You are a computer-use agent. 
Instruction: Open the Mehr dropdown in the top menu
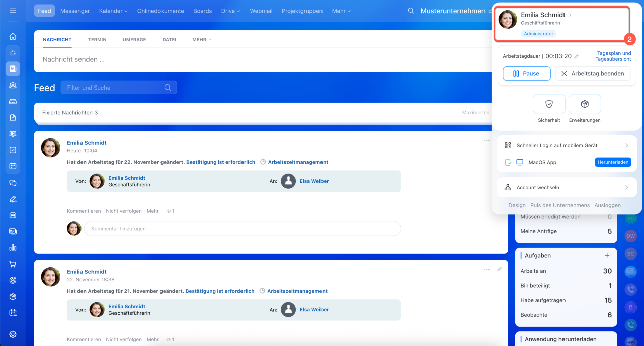341,11
